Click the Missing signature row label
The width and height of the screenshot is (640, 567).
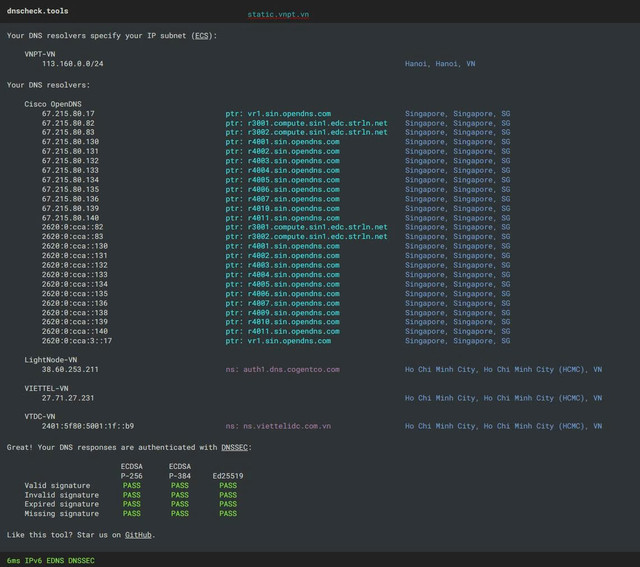[x=62, y=514]
